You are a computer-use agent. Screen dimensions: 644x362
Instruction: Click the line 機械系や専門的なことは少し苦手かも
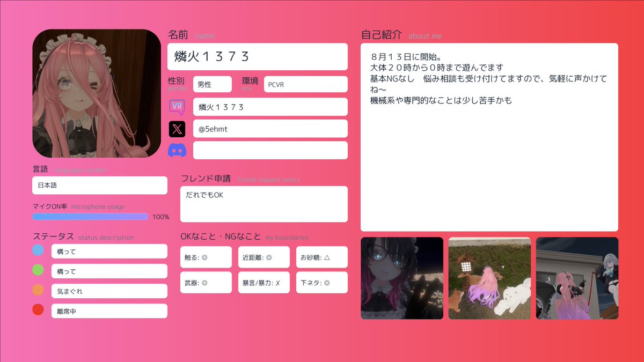point(441,100)
